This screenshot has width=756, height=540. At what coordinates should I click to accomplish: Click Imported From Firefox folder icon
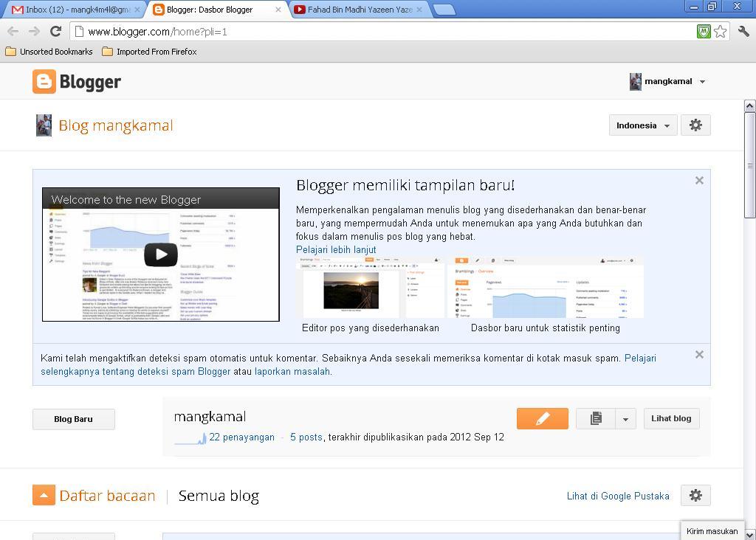click(x=108, y=52)
